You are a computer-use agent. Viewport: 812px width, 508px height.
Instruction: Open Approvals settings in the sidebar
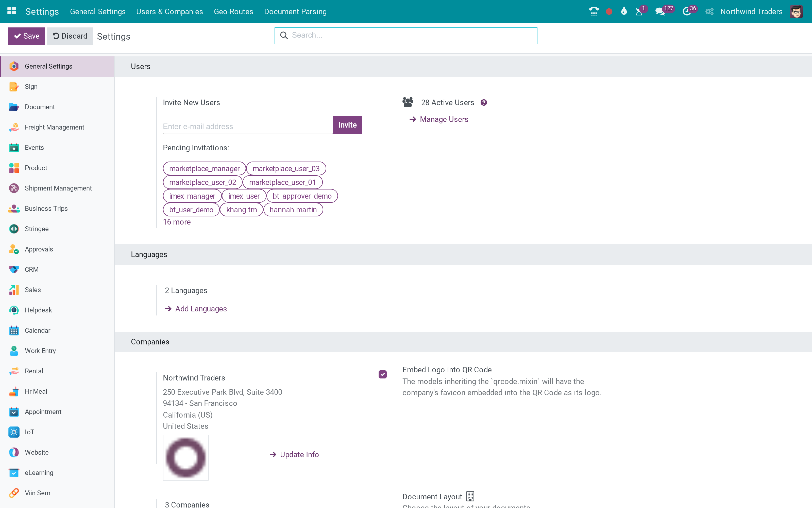[57, 249]
